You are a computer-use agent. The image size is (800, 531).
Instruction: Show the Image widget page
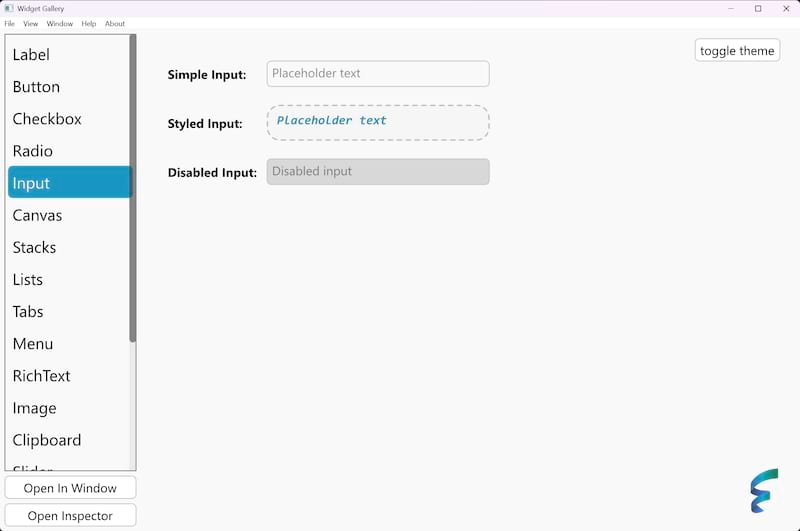(x=34, y=408)
